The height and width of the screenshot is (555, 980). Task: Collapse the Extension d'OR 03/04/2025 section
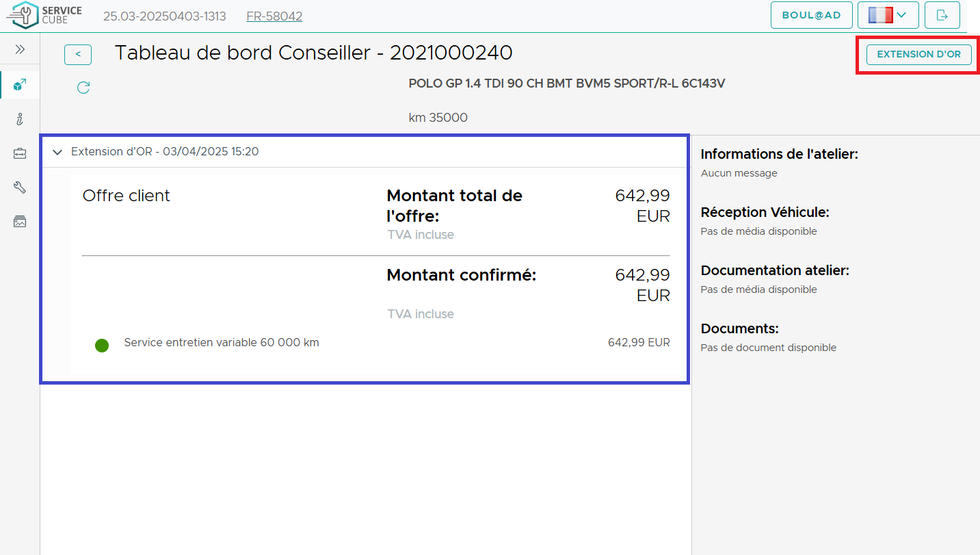(x=57, y=152)
